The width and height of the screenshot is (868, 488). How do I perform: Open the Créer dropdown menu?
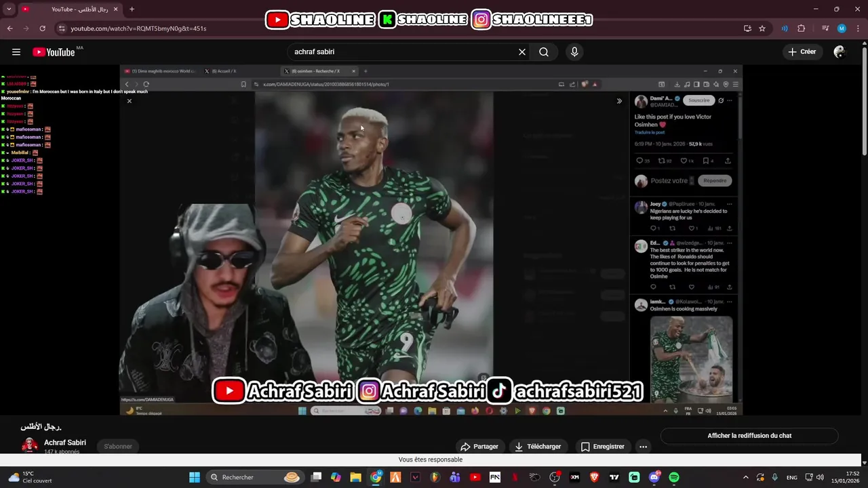pyautogui.click(x=802, y=52)
